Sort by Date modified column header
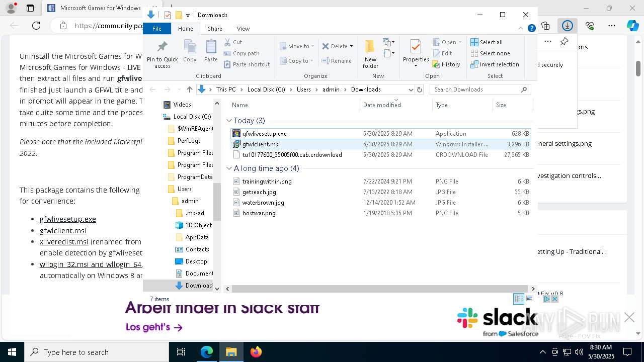The image size is (644, 362). pos(396,105)
